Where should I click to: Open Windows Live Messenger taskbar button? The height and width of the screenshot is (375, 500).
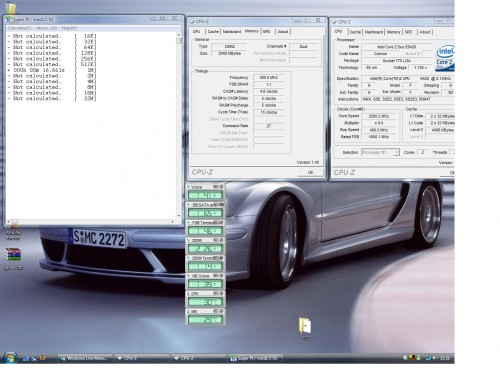pos(85,358)
